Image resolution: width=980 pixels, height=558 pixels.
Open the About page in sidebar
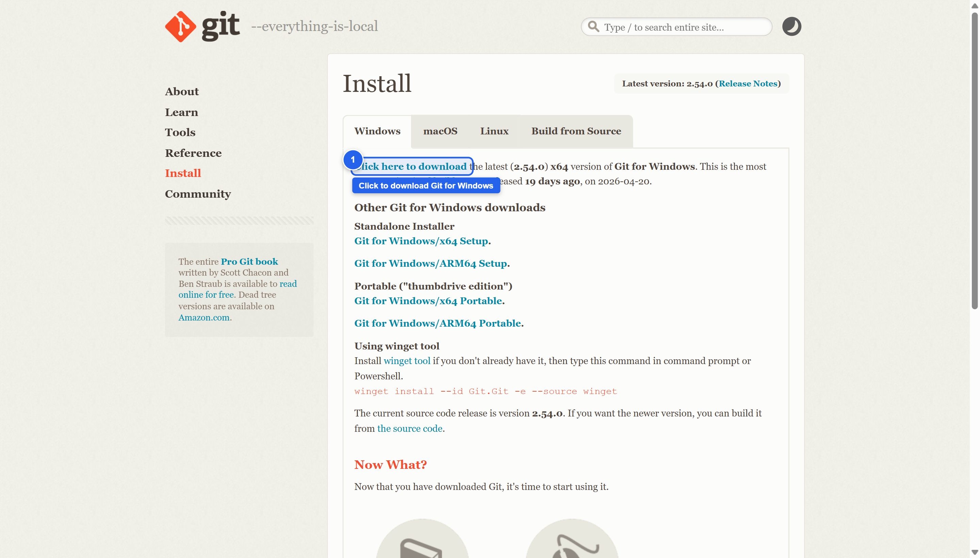[x=182, y=92]
